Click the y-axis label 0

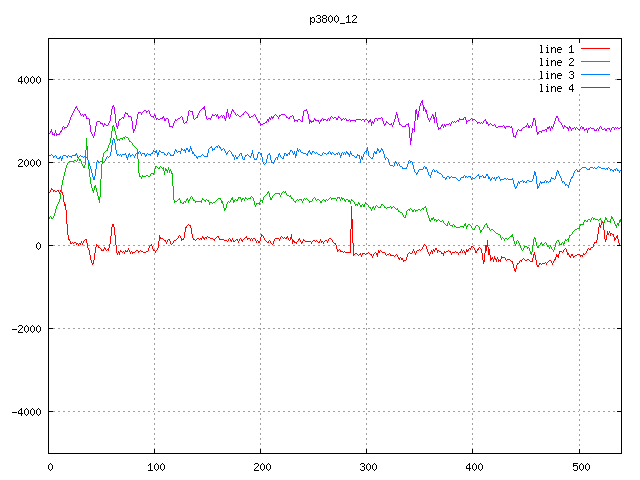click(x=38, y=246)
